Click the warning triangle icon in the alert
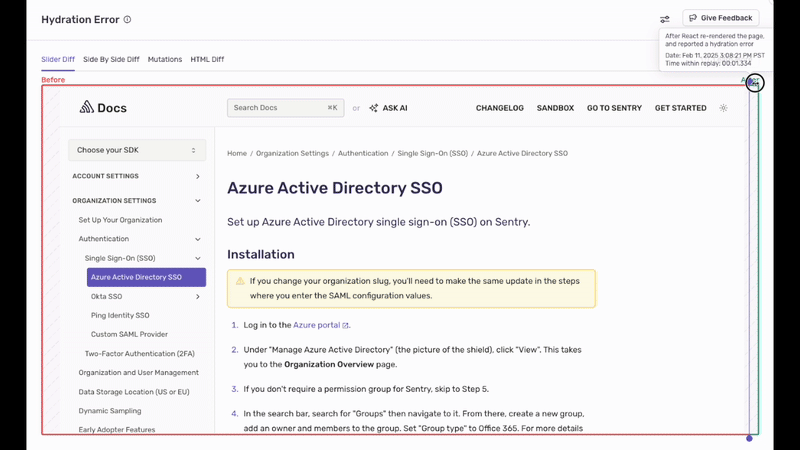This screenshot has width=800, height=450. [240, 281]
